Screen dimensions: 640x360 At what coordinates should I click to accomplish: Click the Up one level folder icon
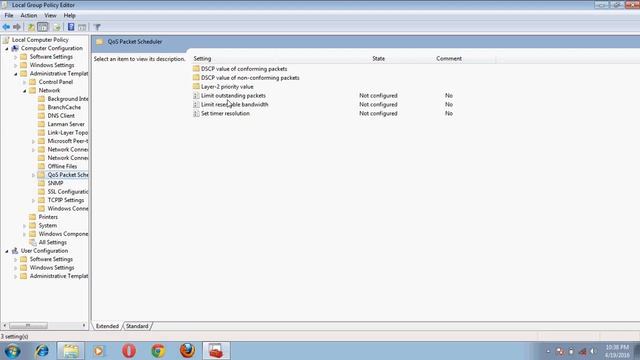[x=31, y=27]
